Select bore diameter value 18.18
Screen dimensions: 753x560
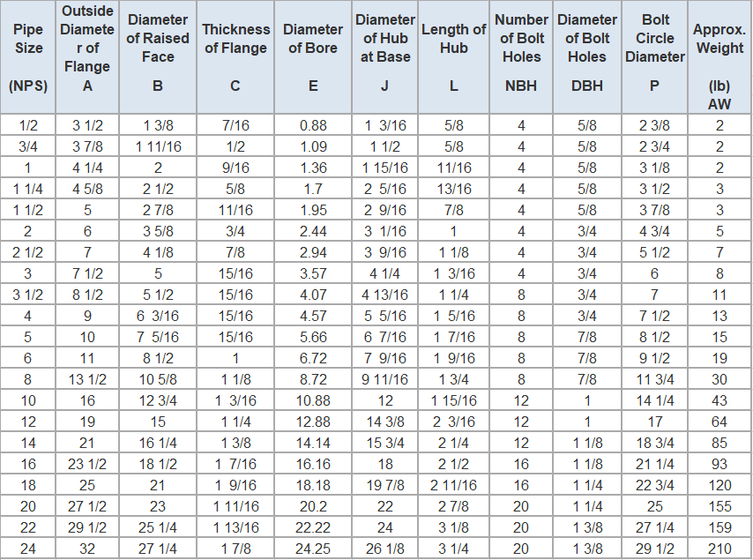click(313, 484)
